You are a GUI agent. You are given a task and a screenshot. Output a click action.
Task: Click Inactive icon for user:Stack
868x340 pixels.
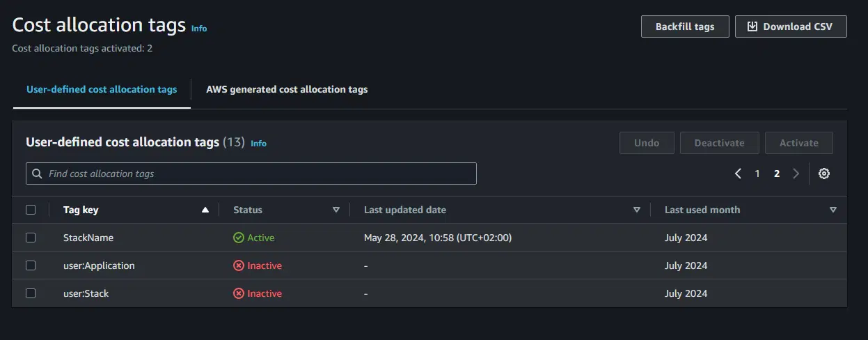(239, 293)
